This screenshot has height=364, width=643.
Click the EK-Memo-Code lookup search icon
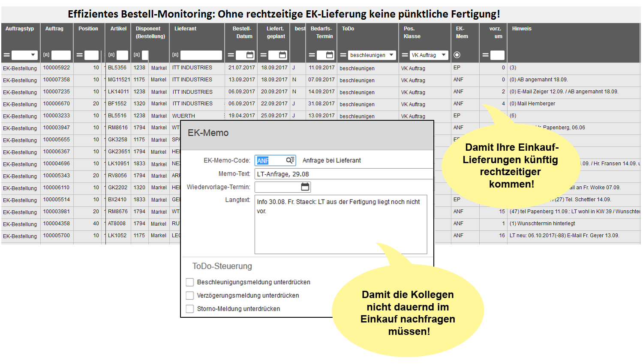(290, 160)
